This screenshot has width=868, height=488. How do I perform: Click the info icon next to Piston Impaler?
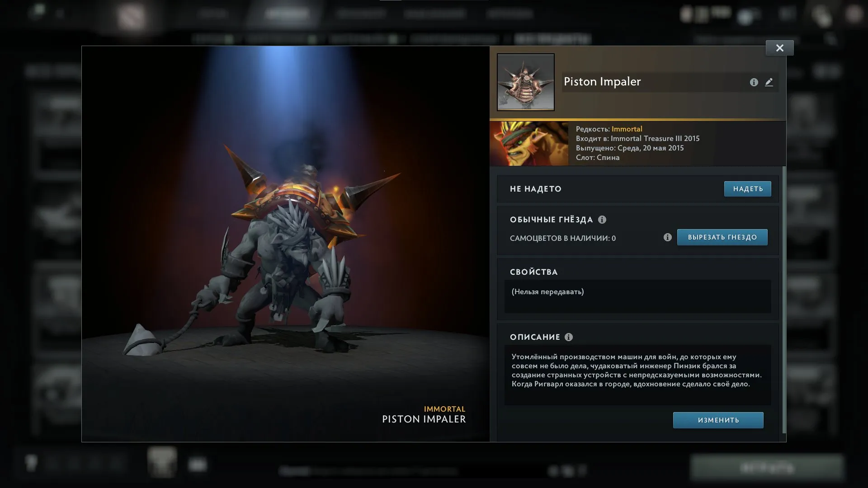[754, 82]
